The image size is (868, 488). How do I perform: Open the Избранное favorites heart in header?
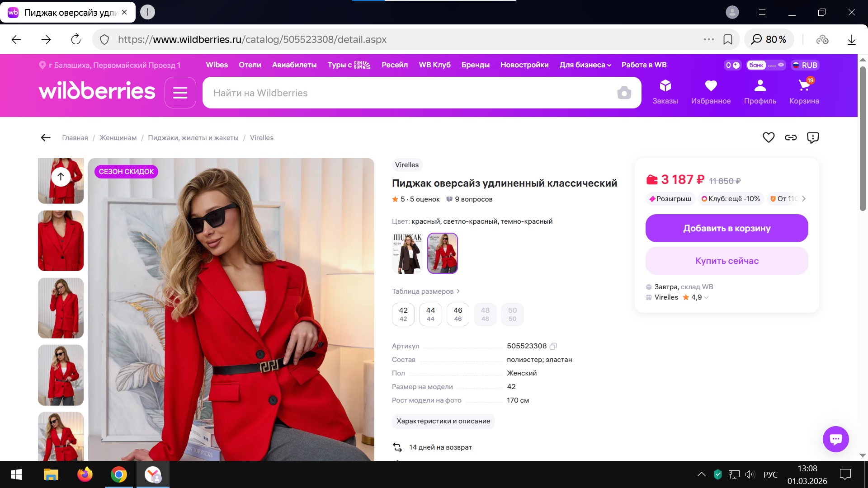tap(711, 91)
